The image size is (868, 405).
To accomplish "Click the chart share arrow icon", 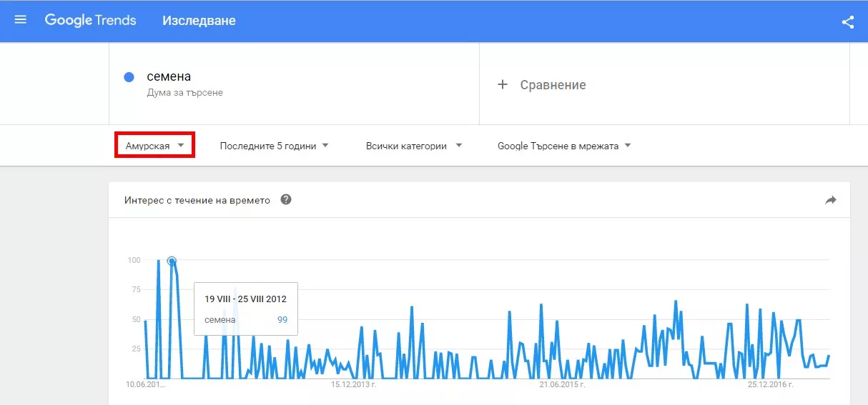I will [x=830, y=201].
